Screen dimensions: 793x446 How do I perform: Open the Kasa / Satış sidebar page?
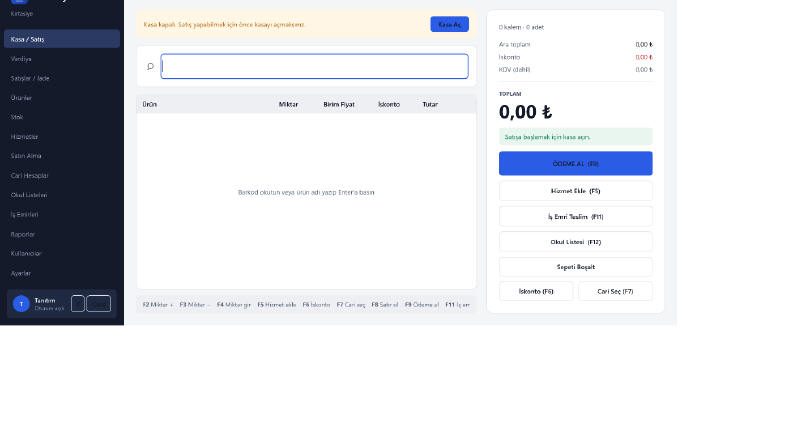(62, 39)
